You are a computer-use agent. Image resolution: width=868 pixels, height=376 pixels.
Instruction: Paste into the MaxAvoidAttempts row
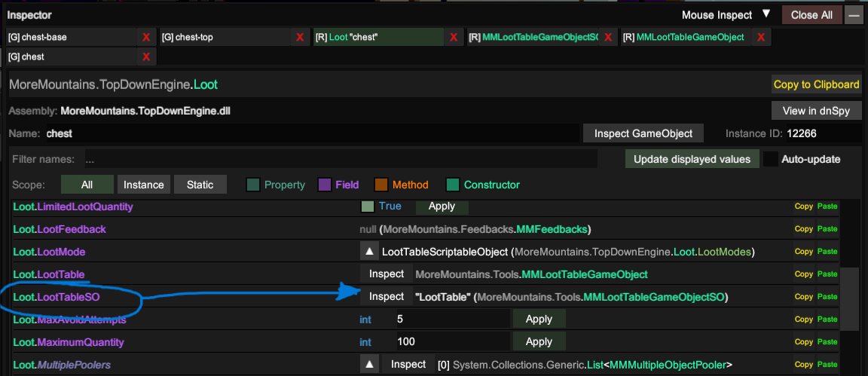tap(827, 319)
